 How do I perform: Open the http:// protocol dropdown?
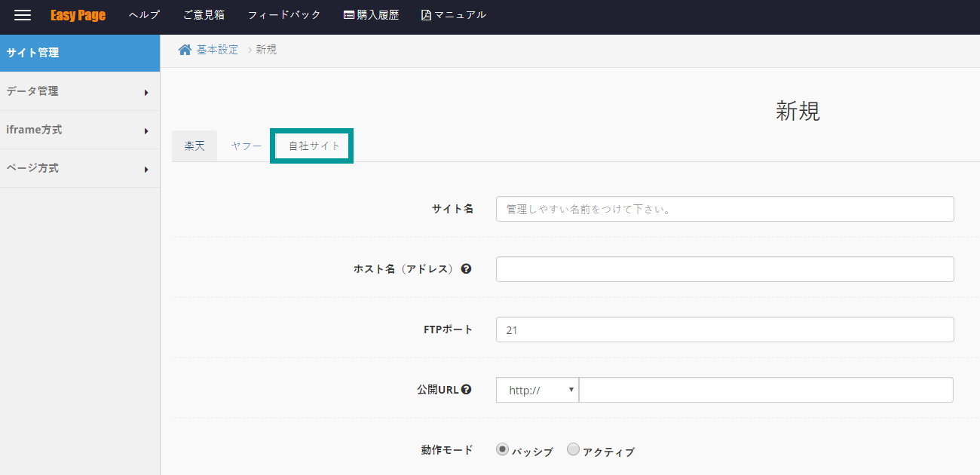coord(537,390)
